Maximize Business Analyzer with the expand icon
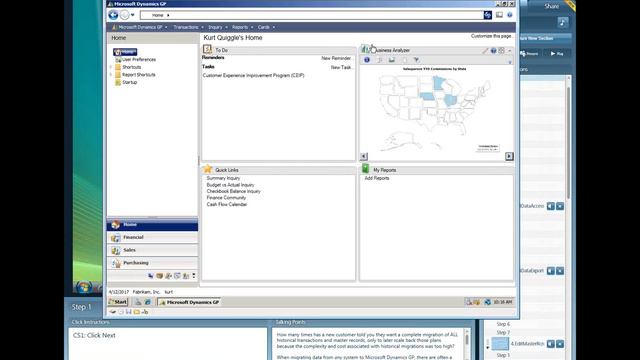This screenshot has width=640, height=360. [502, 51]
